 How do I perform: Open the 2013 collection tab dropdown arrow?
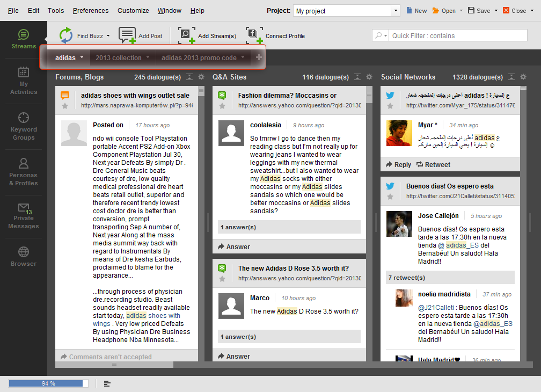(148, 57)
